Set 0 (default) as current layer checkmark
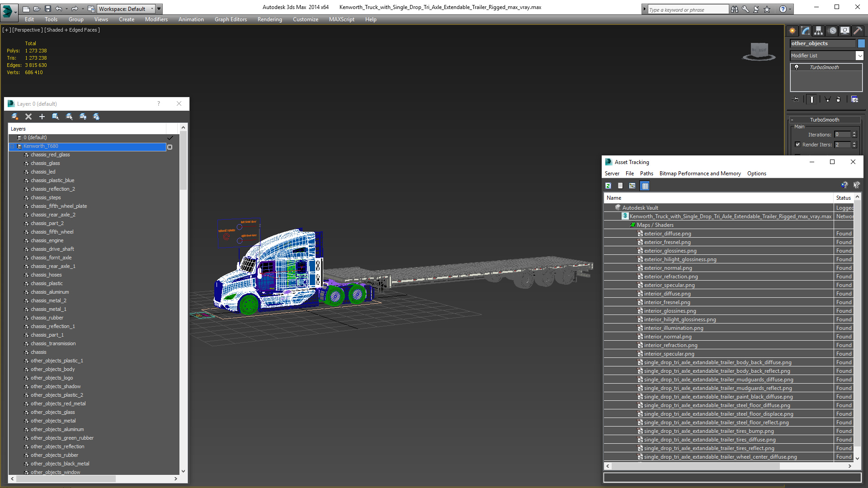Screen dimensions: 868x488 tap(170, 138)
